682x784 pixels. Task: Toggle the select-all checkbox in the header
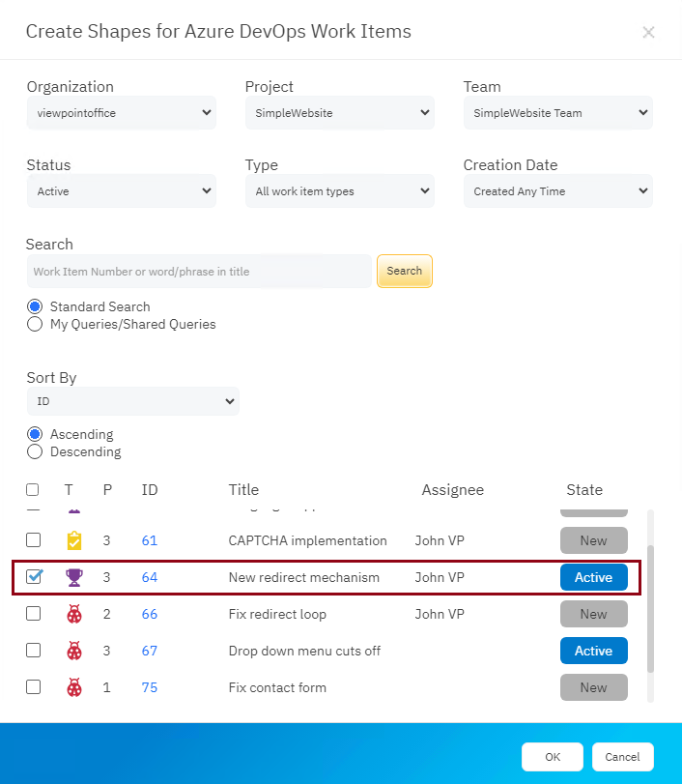32,489
